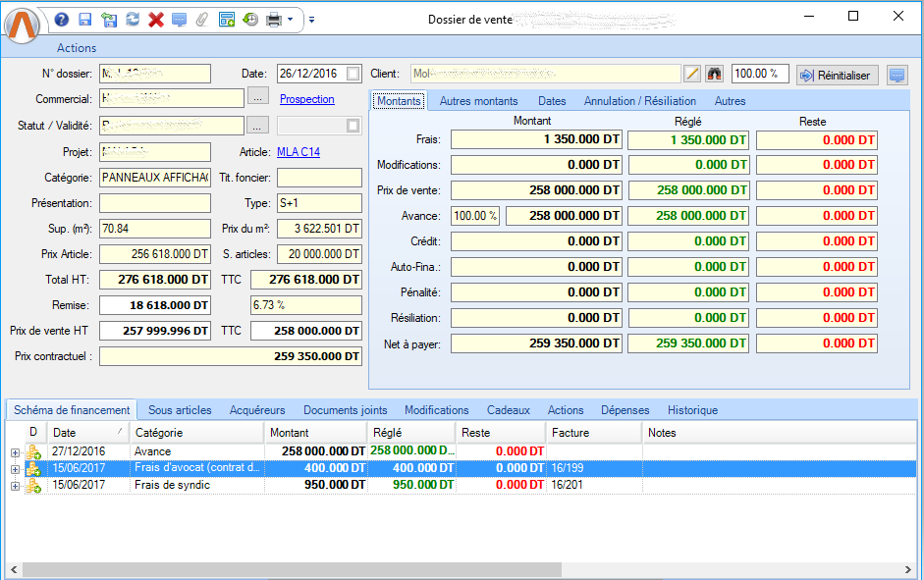Click the save floppy disk icon
924x580 pixels.
click(85, 20)
